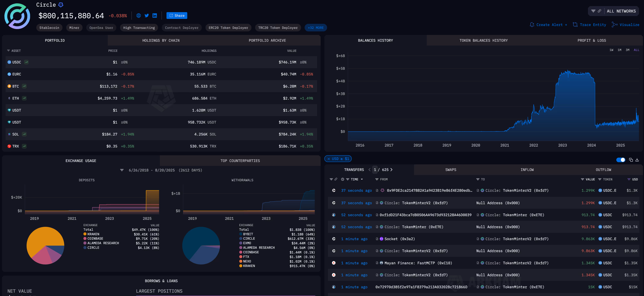Image resolution: width=644 pixels, height=296 pixels.
Task: Select the ALL time range on balances chart
Action: (x=636, y=50)
